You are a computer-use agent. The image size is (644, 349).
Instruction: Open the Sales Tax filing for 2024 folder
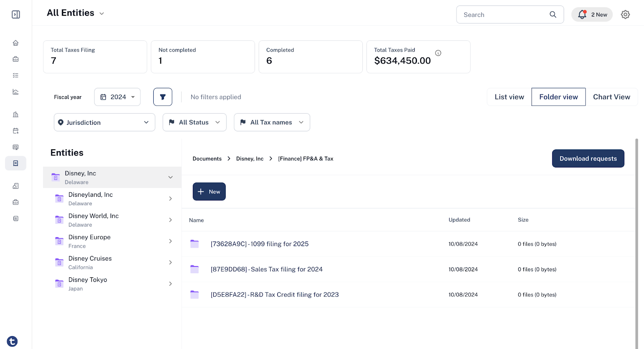(266, 269)
